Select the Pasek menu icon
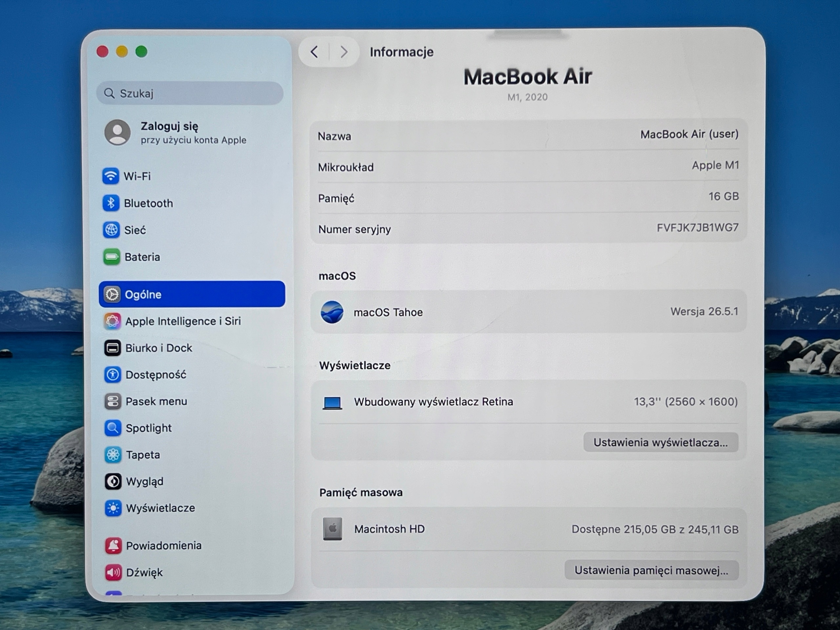The image size is (840, 630). pyautogui.click(x=113, y=401)
